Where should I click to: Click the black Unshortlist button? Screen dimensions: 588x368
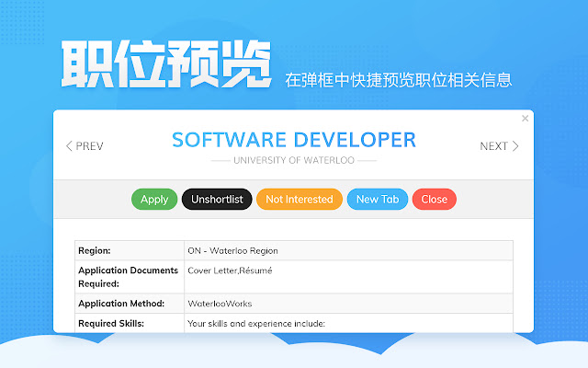click(x=217, y=200)
